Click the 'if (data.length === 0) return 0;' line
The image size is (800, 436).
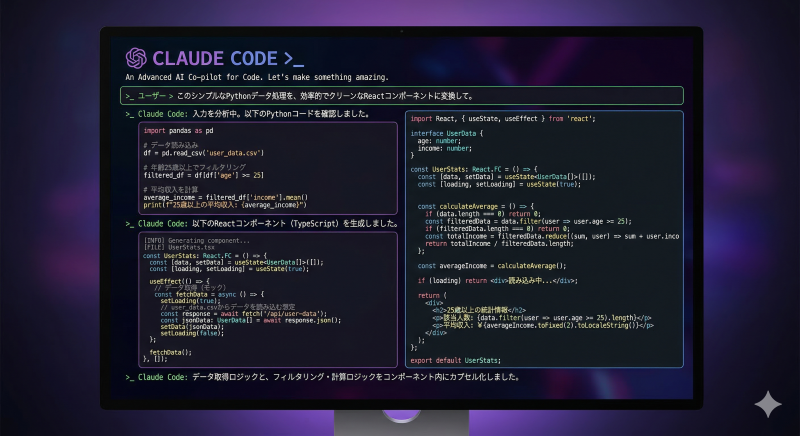[483, 214]
